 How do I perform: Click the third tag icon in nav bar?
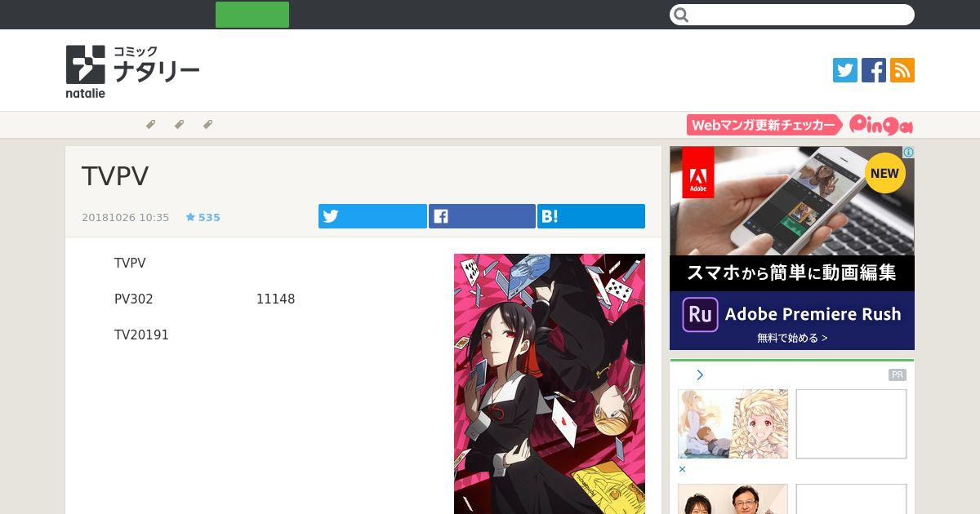pos(207,125)
